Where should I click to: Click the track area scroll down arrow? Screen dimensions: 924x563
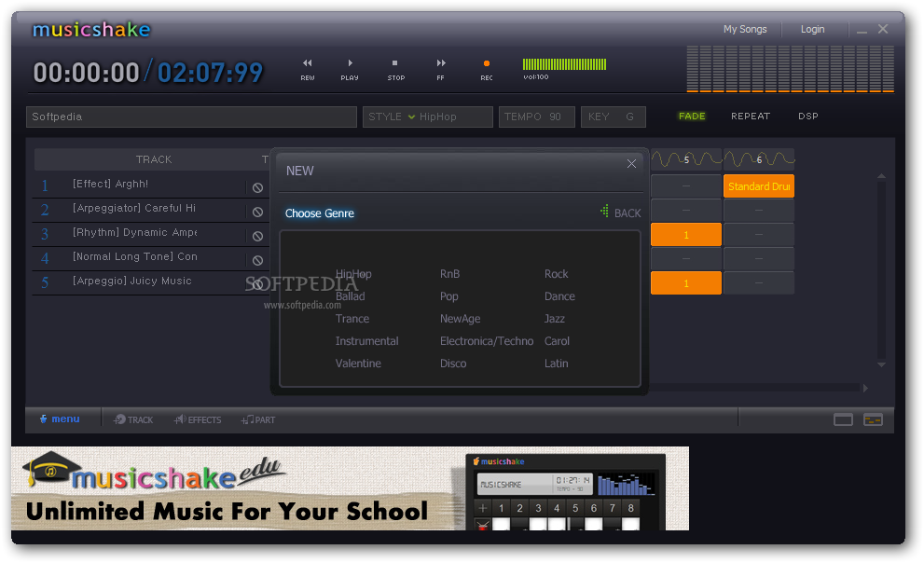coord(881,364)
